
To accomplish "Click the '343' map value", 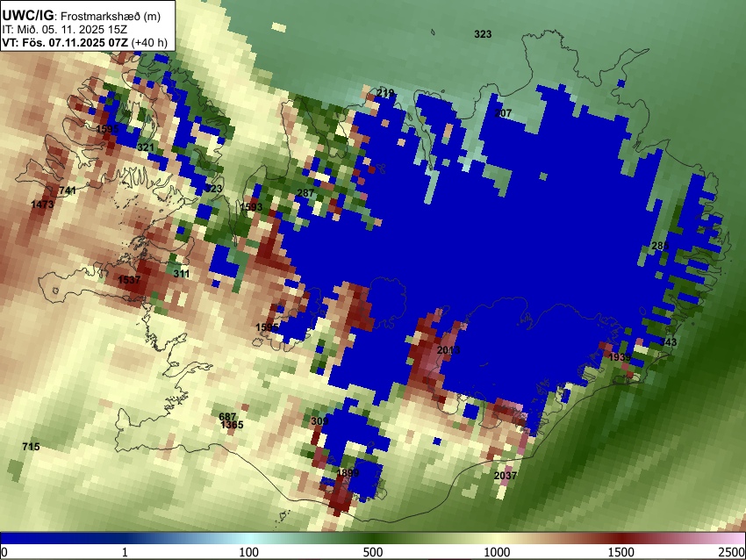I will click(x=668, y=342).
